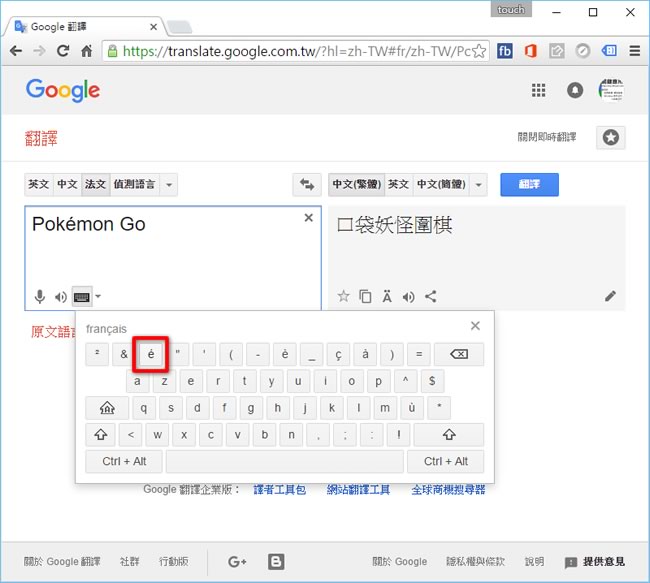Viewport: 650px width, 583px height.
Task: Open the phrasebook star button at top right
Action: point(610,137)
